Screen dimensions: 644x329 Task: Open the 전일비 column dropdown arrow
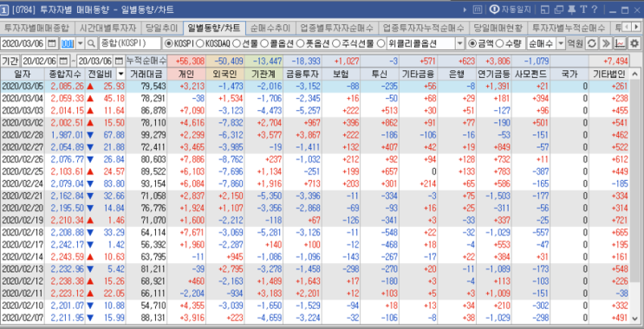(x=120, y=74)
